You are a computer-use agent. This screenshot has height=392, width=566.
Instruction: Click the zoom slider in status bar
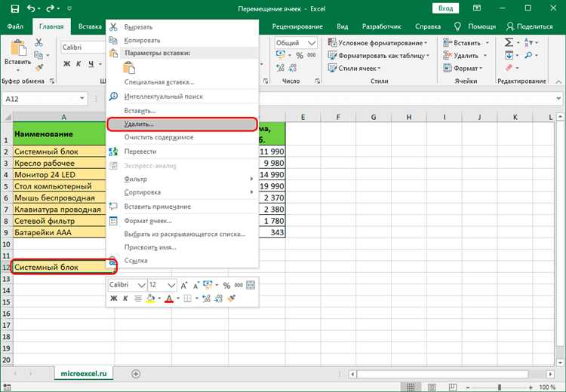500,387
